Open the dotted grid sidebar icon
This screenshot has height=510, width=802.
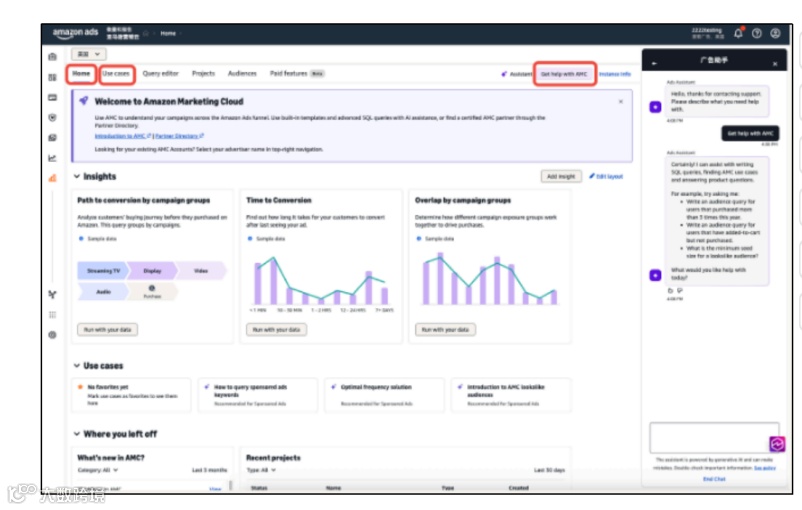[52, 315]
